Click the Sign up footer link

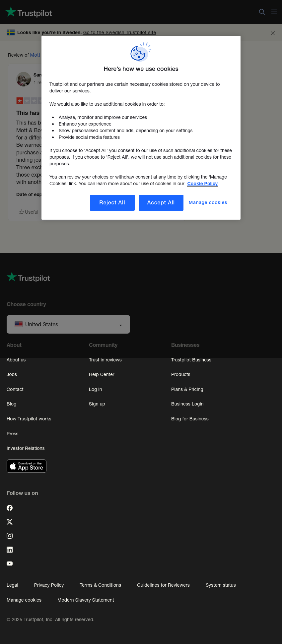[x=97, y=404]
